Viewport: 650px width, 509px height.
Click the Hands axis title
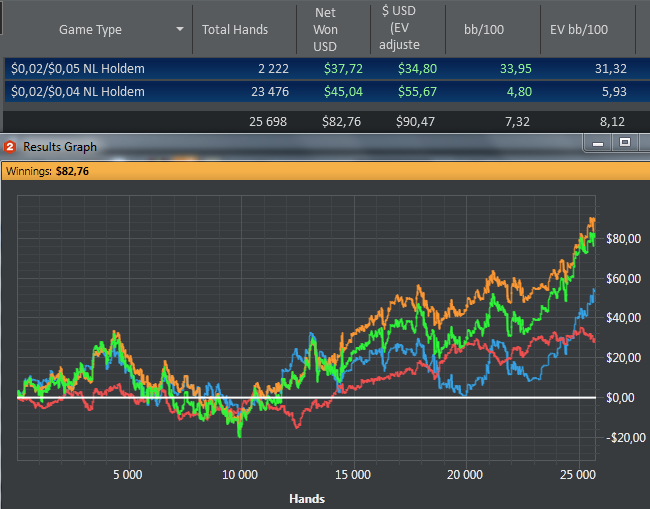tap(307, 499)
